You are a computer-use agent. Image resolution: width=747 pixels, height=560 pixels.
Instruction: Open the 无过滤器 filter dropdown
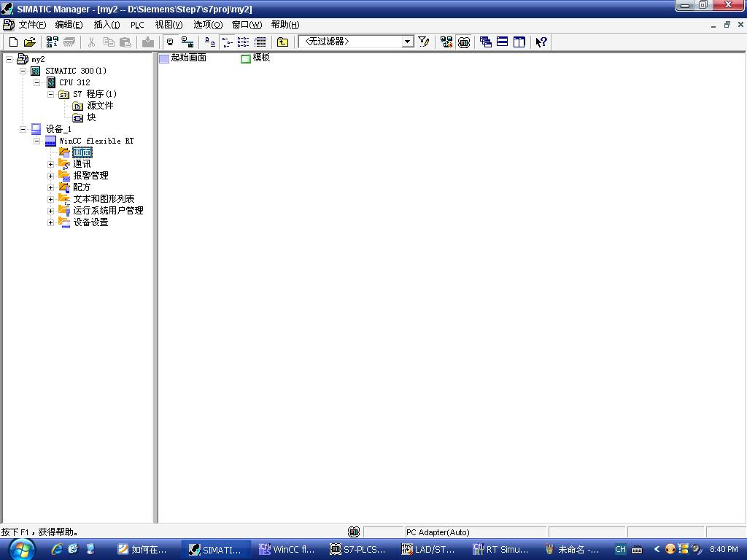click(x=408, y=42)
